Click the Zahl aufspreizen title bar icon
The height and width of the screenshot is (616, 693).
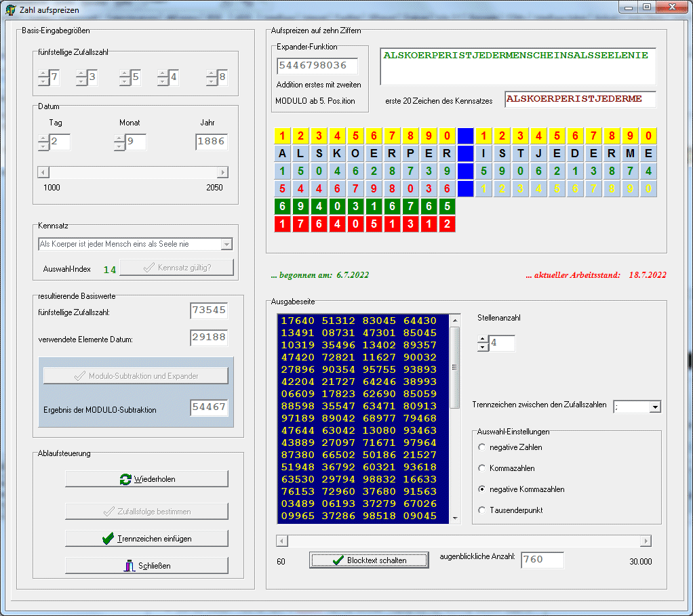pos(11,9)
